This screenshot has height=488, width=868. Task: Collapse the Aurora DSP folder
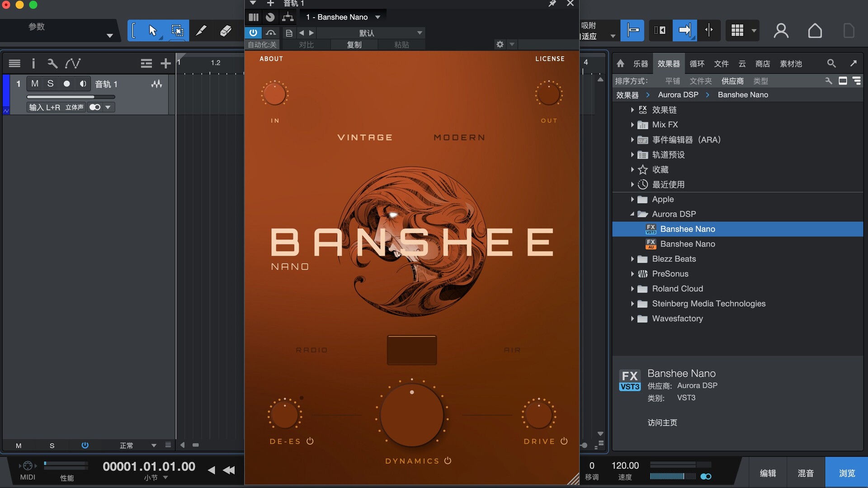[632, 214]
